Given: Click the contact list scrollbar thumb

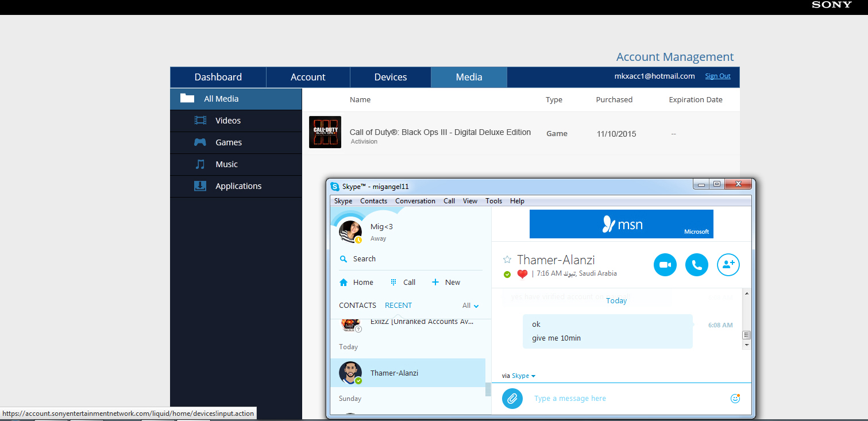Looking at the screenshot, I should [x=488, y=390].
